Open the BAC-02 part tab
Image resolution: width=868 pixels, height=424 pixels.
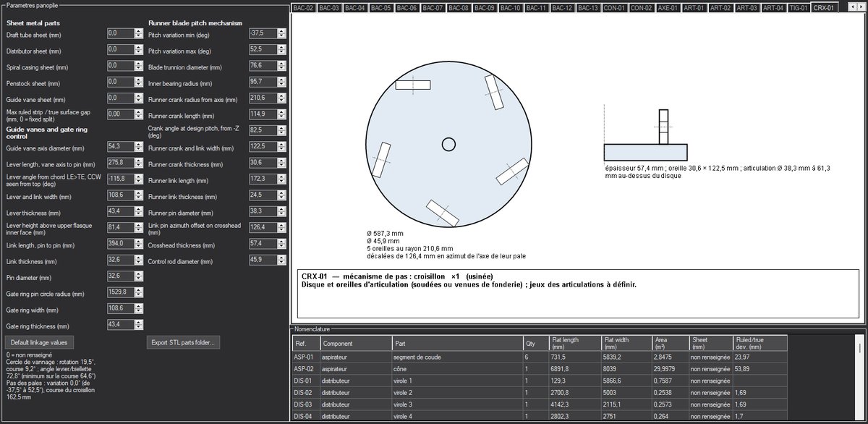[304, 8]
